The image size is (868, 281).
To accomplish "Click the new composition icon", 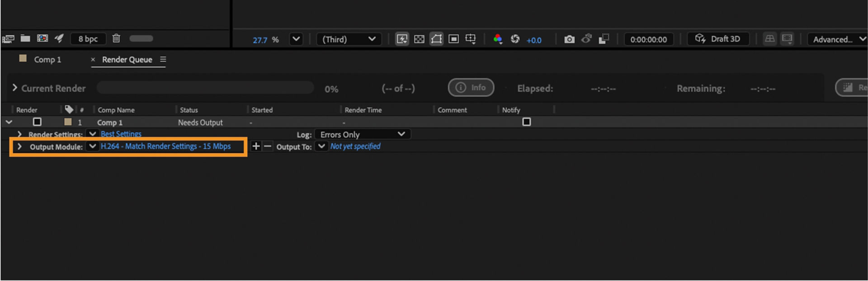I will (42, 38).
